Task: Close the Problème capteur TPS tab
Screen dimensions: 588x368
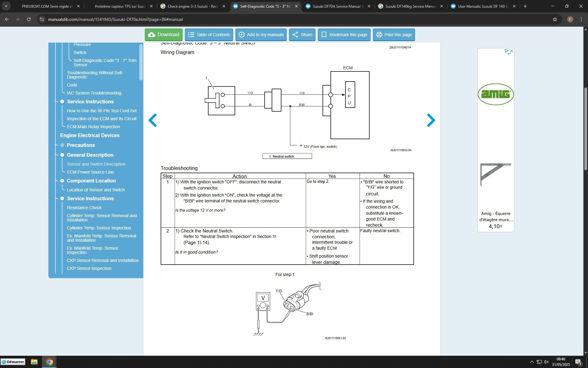Action: 151,6
